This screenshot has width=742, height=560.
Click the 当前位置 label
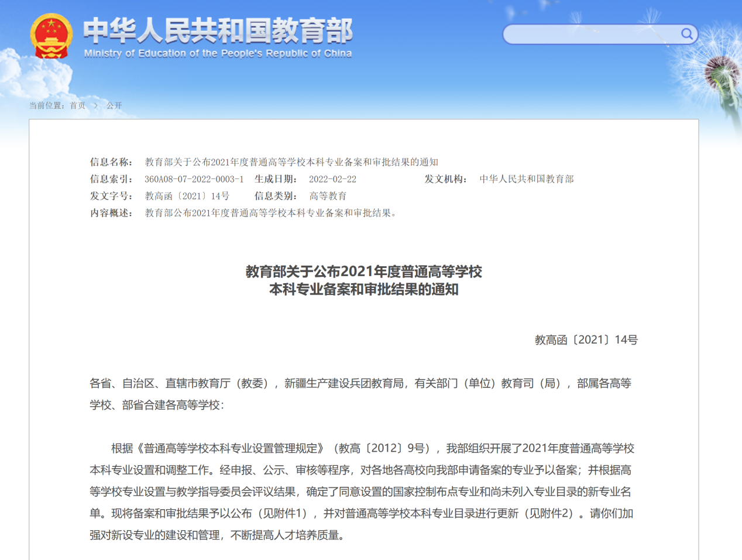pos(47,106)
